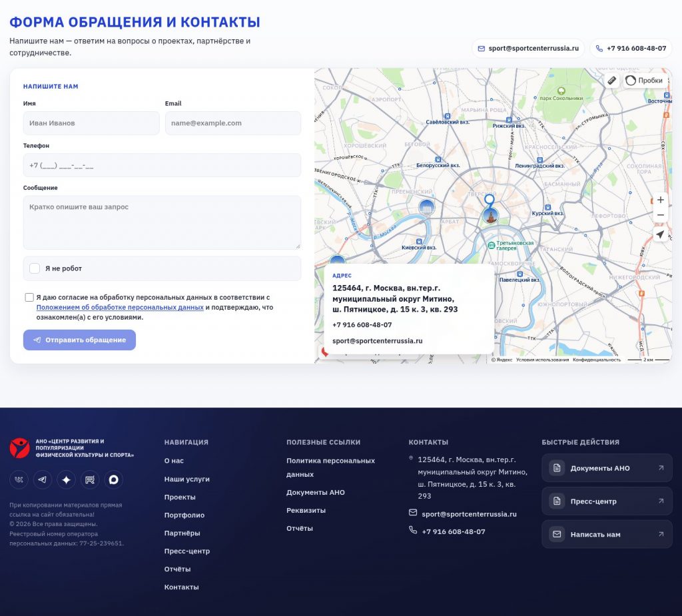Click Paveletsky station icon on map
The height and width of the screenshot is (616, 682).
(519, 274)
